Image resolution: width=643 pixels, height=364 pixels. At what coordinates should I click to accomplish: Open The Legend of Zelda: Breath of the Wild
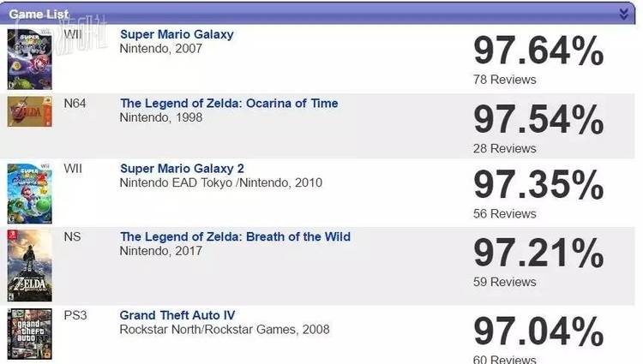[235, 236]
